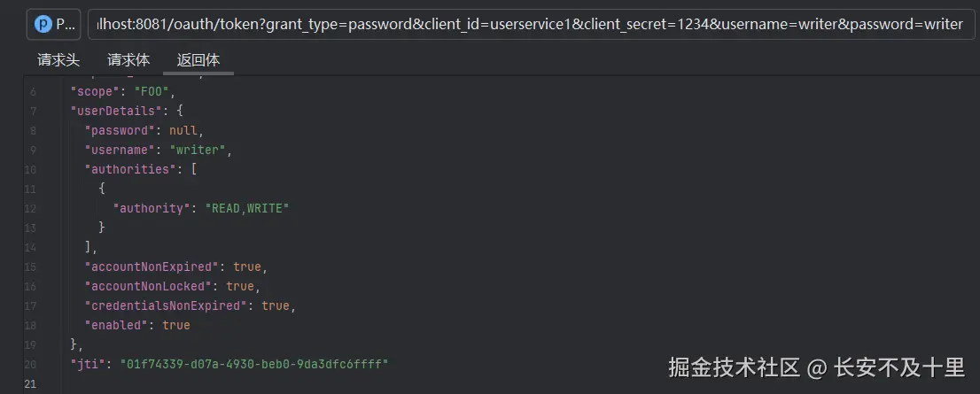Open the 请求体 tab
Screen dimensions: 980x394
128,60
